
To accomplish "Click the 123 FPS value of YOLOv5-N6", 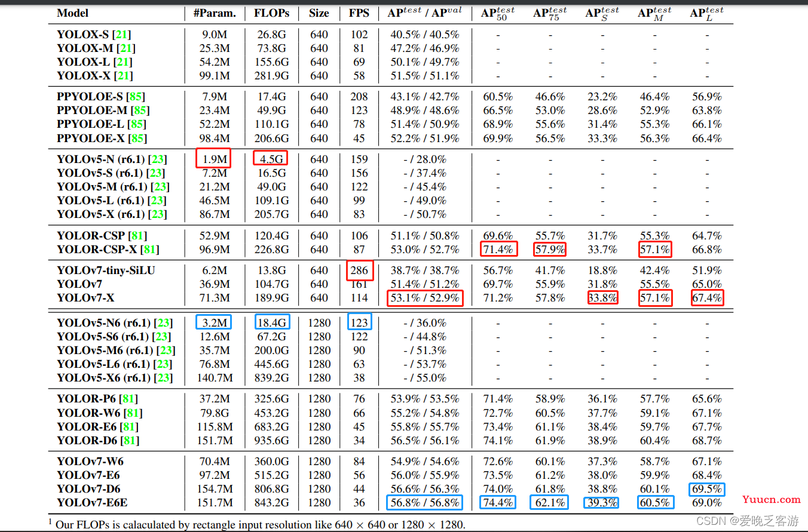I will pos(360,322).
